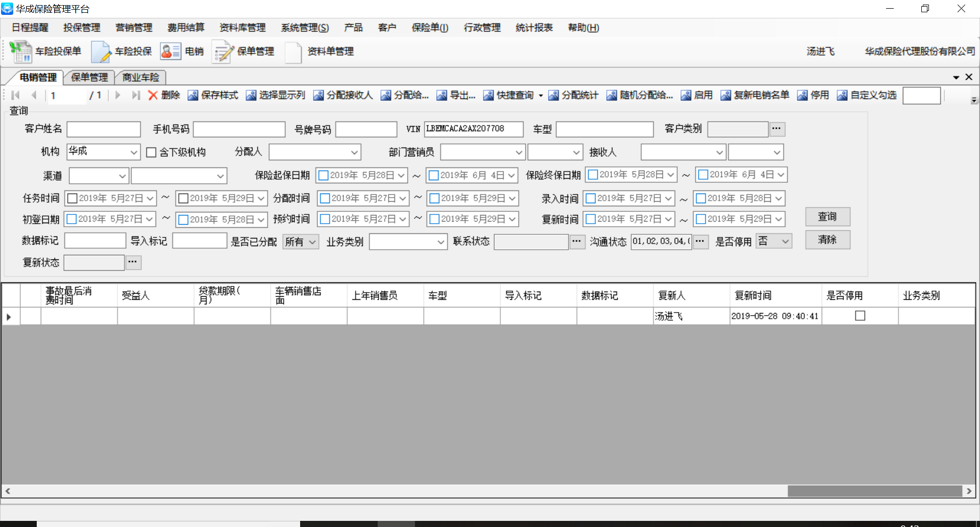
Task: Focus the 客户姓名 input field
Action: click(x=104, y=129)
